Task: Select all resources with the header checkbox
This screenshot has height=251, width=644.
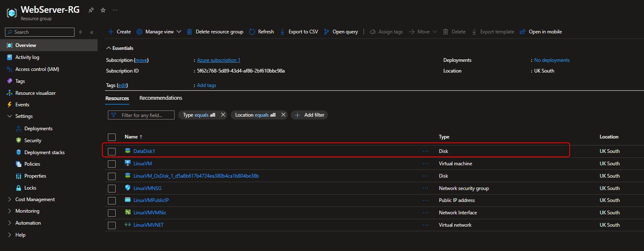Action: point(112,137)
